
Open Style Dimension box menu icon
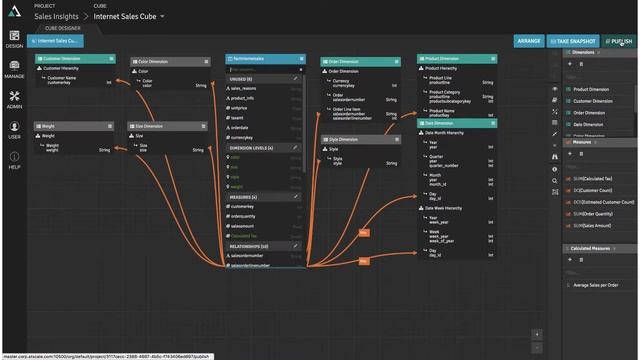pyautogui.click(x=396, y=140)
